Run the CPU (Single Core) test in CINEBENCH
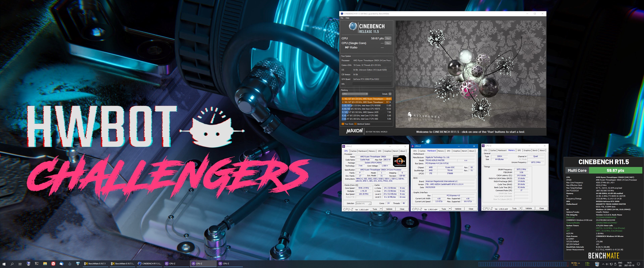The image size is (644, 268). tap(388, 43)
